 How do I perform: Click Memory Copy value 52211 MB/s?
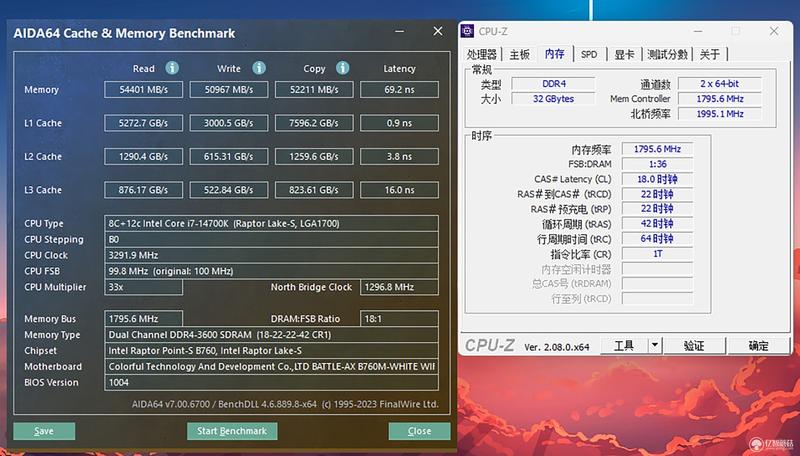tap(314, 89)
